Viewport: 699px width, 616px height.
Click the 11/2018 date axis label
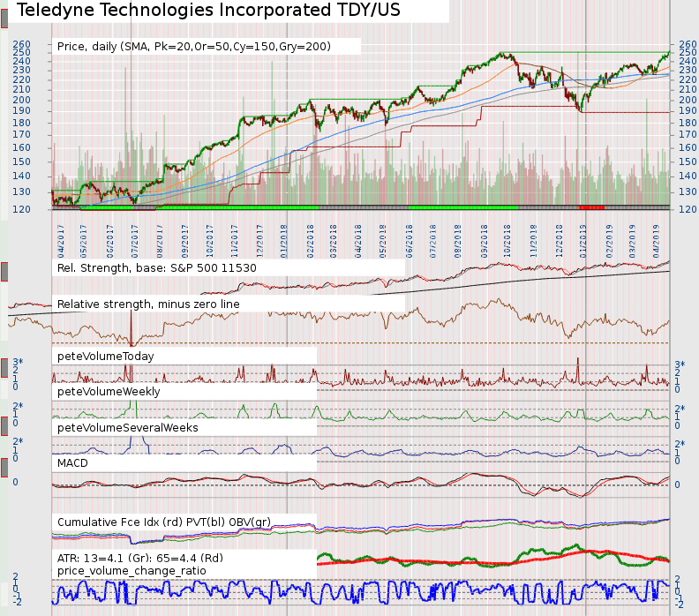tap(533, 241)
